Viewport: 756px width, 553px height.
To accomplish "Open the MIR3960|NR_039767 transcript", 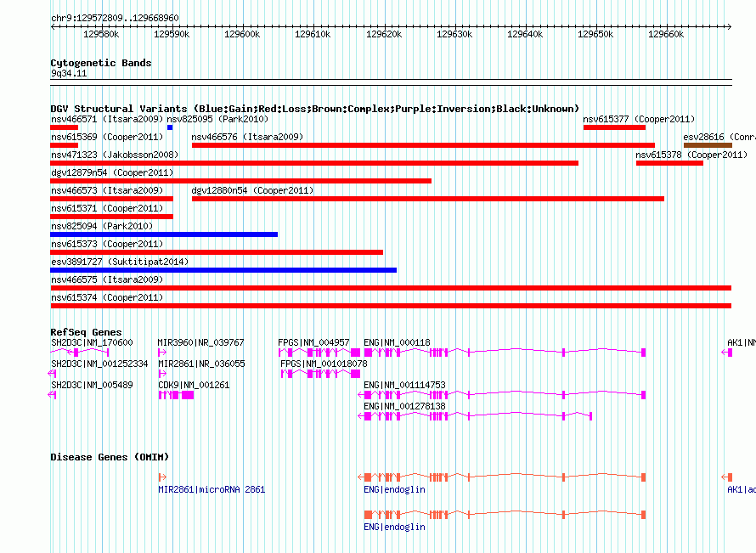I will [201, 342].
